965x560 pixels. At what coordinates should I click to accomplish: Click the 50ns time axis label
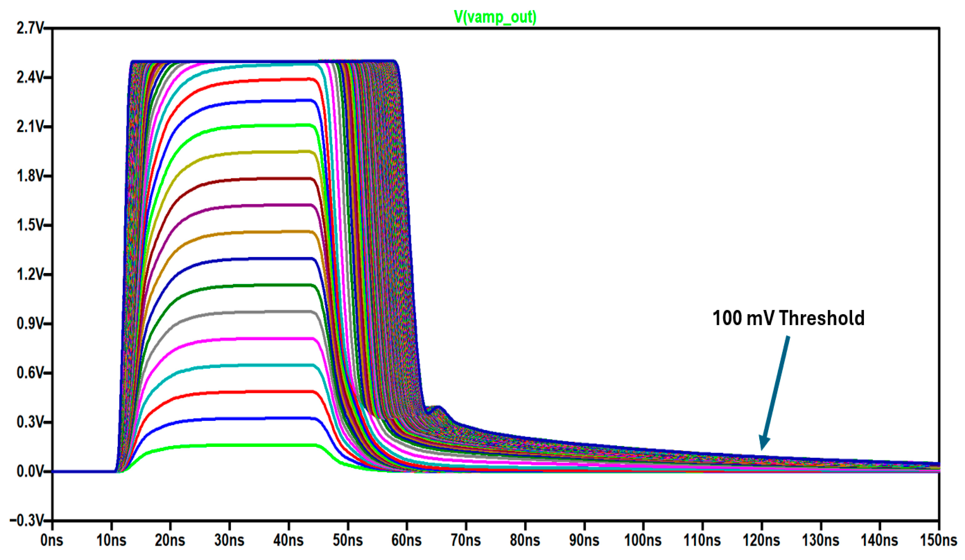point(348,540)
